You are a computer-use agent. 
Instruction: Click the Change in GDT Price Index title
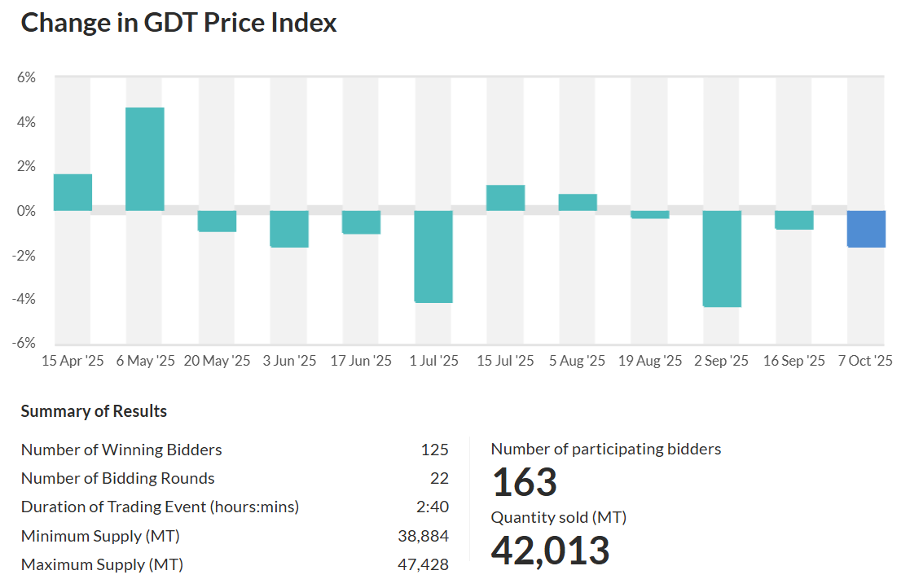(x=178, y=23)
